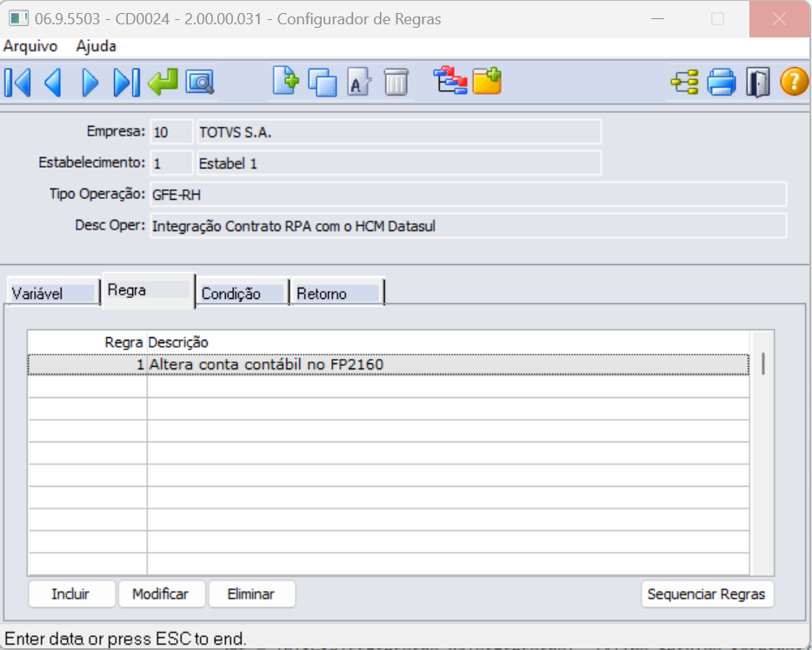Exit through the door icon

pyautogui.click(x=757, y=83)
